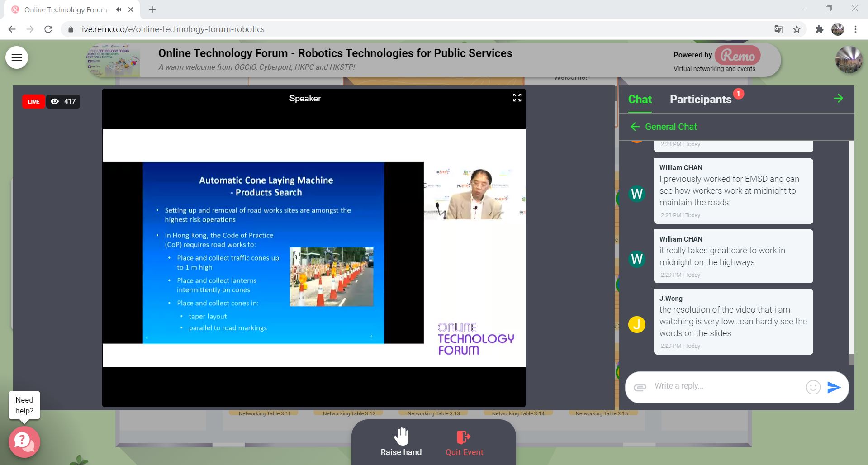Open the help chat bubble icon
The width and height of the screenshot is (868, 465).
(24, 441)
